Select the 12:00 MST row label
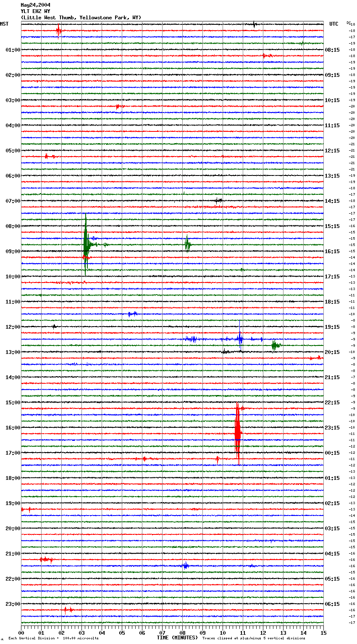This screenshot has width=357, height=644. tap(13, 327)
